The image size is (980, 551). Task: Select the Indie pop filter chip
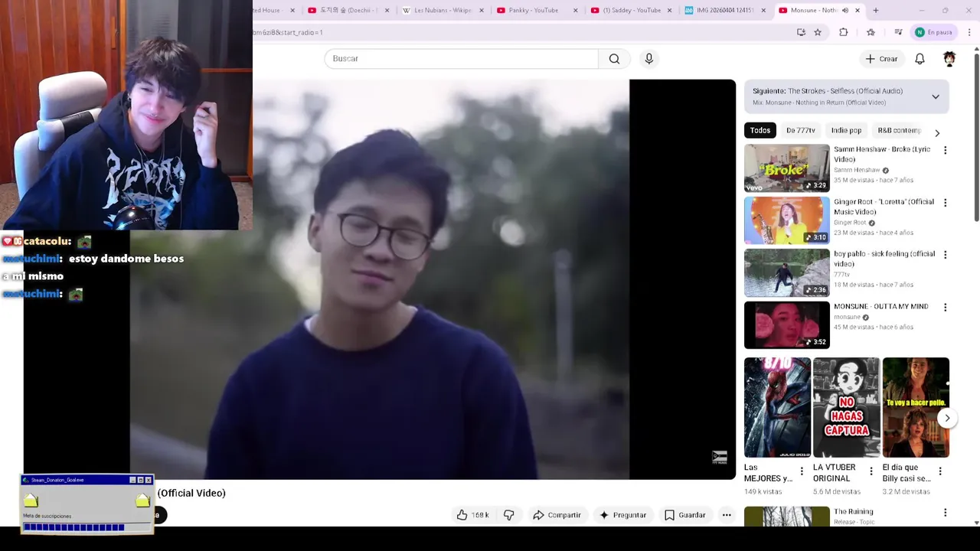[x=846, y=130]
